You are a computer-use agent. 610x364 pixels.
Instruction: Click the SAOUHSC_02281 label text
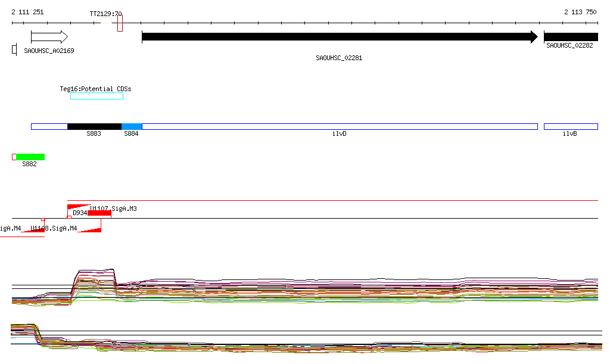pos(339,58)
